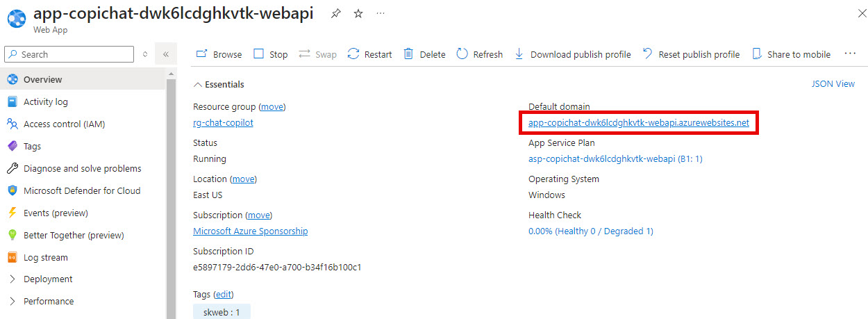Open Activity log in the sidebar
Viewport: 868px width, 319px height.
pyautogui.click(x=83, y=101)
